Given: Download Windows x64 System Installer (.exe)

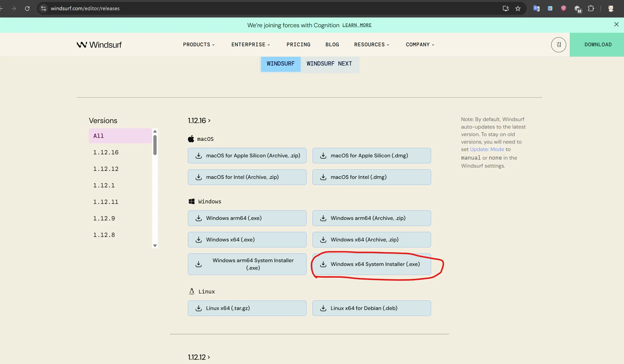Looking at the screenshot, I should 372,264.
